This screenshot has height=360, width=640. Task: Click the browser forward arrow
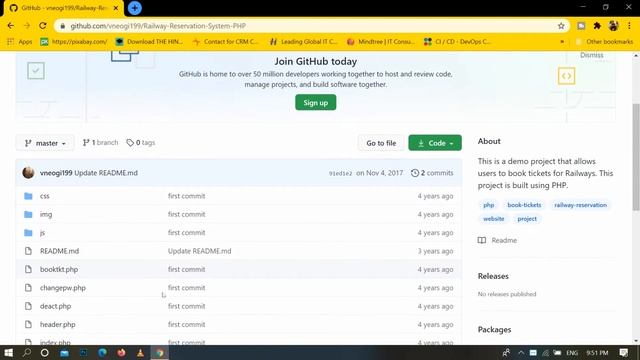27,26
